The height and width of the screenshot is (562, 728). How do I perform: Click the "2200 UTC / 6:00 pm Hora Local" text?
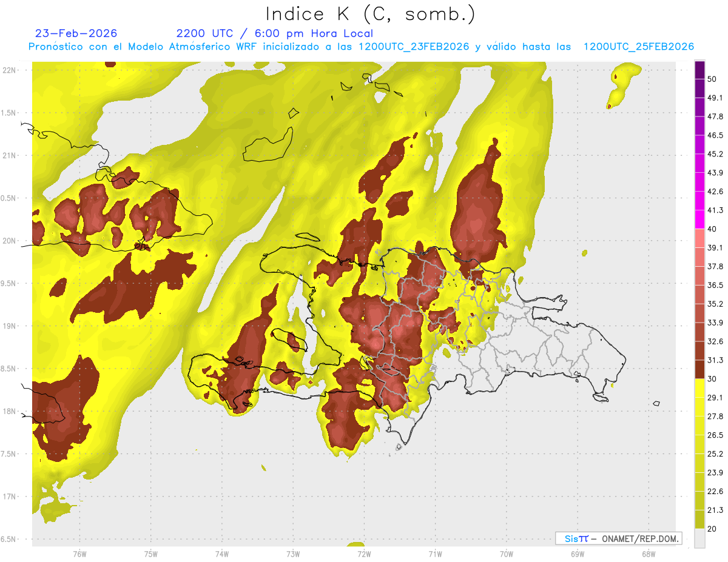coord(275,33)
